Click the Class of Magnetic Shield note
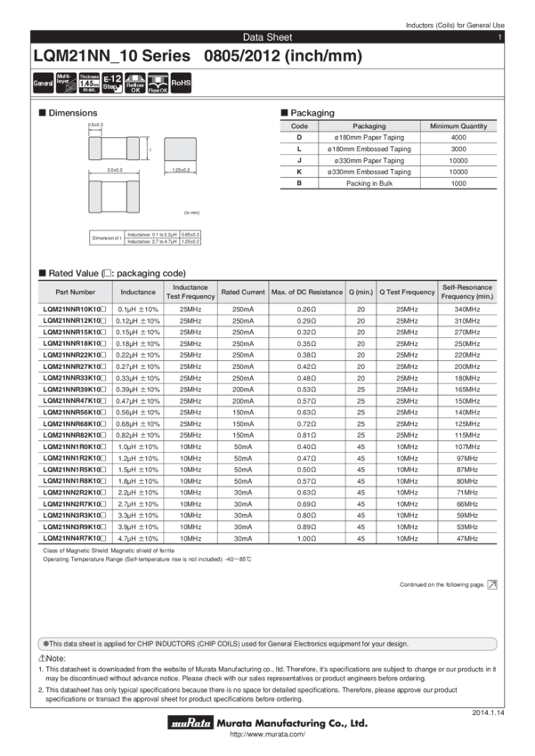 pyautogui.click(x=109, y=551)
